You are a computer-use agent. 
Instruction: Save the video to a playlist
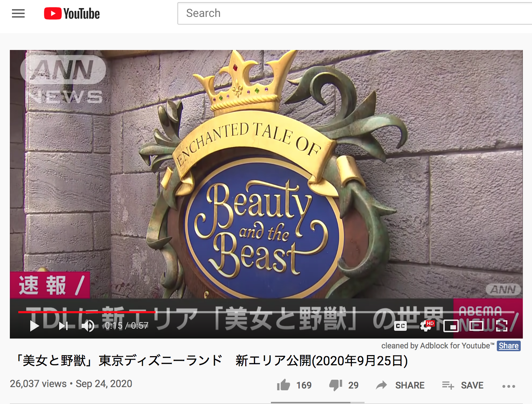(x=463, y=385)
